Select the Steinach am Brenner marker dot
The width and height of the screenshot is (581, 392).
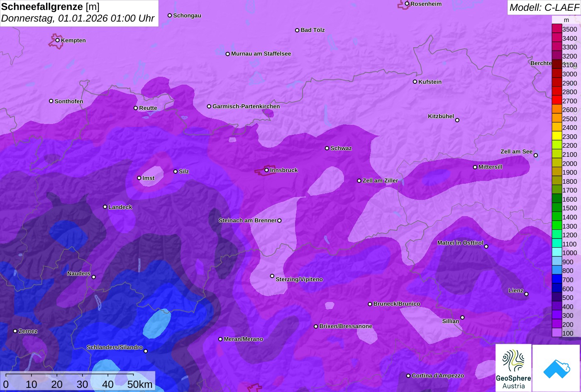279,221
